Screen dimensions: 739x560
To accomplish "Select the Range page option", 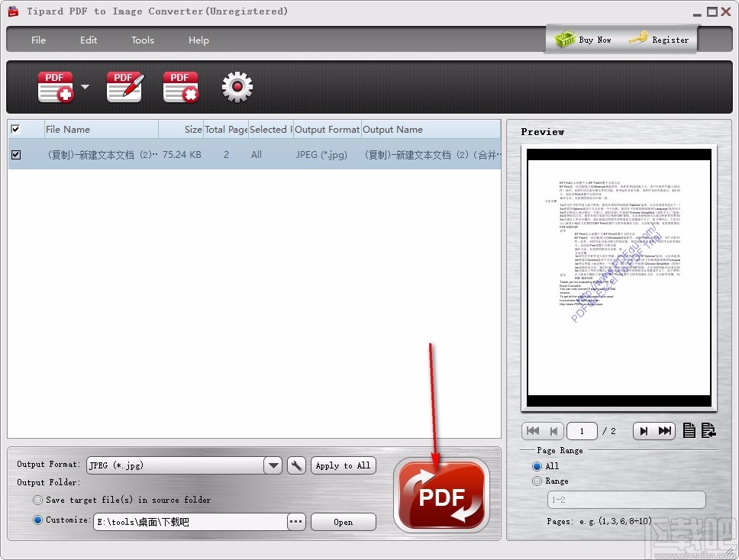I will [537, 481].
